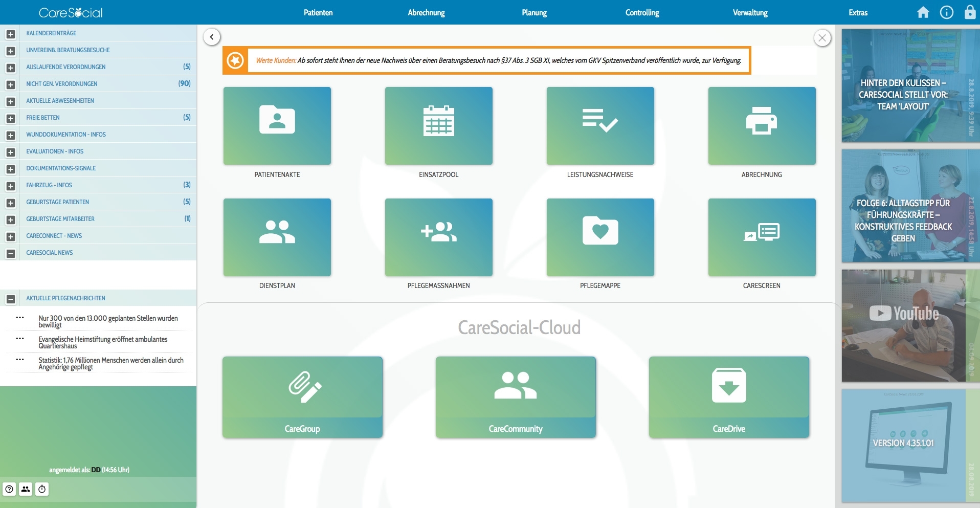This screenshot has width=980, height=508.
Task: Expand Nicht gen. Verordnungen section
Action: click(10, 85)
